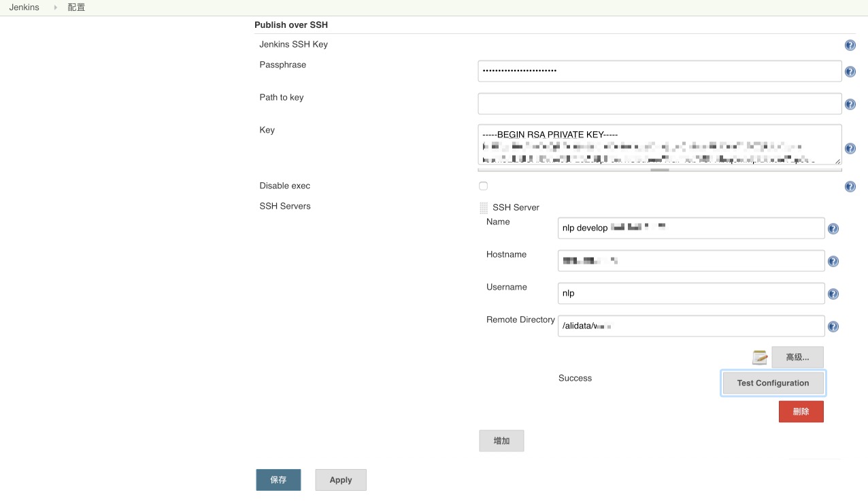Screen dimensions: 868x501
Task: Click the Key textarea resize bar
Action: click(x=659, y=170)
